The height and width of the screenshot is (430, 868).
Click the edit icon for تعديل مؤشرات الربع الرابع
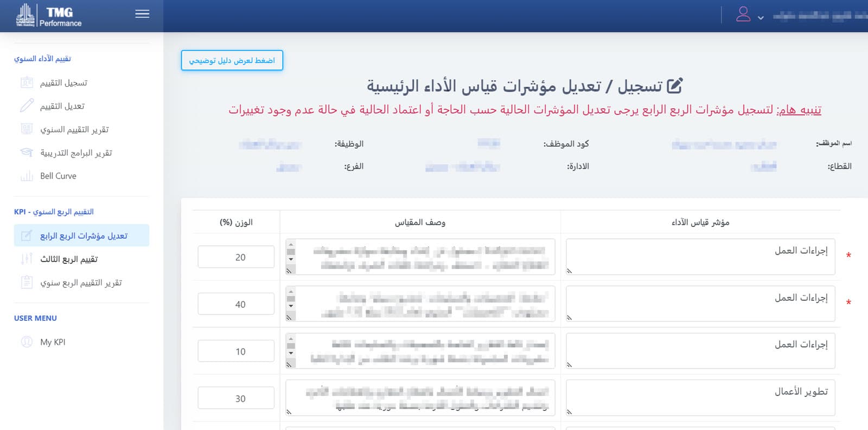tap(27, 236)
